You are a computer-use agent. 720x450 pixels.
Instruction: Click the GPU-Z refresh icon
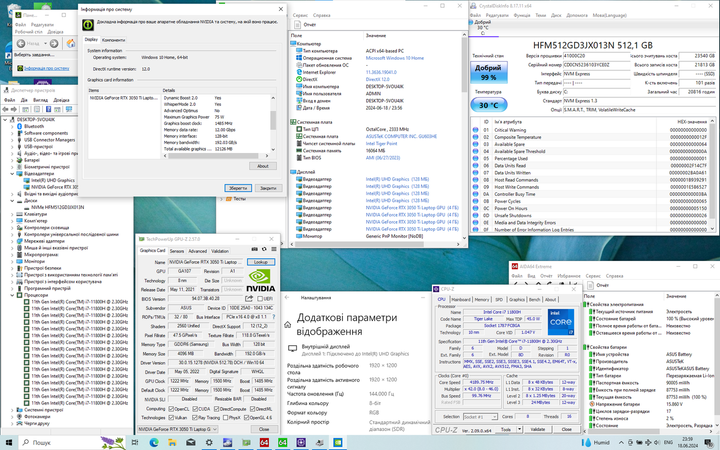click(x=264, y=249)
